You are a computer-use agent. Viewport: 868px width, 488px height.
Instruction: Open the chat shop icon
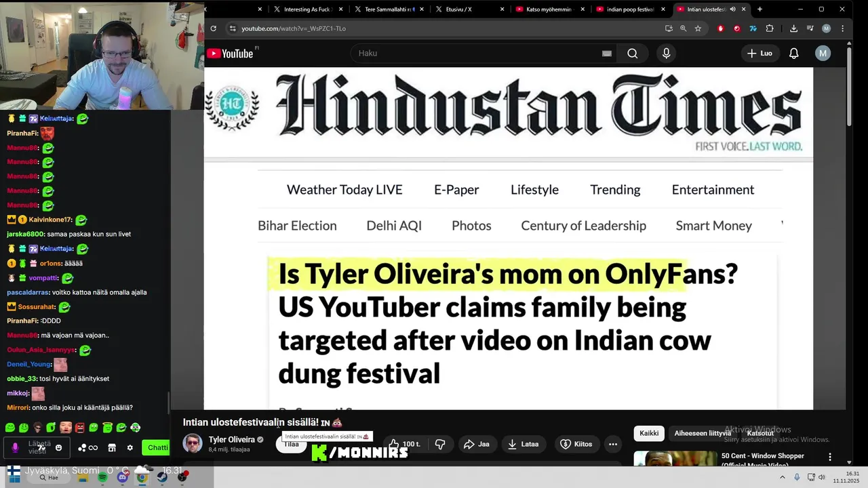click(x=112, y=447)
